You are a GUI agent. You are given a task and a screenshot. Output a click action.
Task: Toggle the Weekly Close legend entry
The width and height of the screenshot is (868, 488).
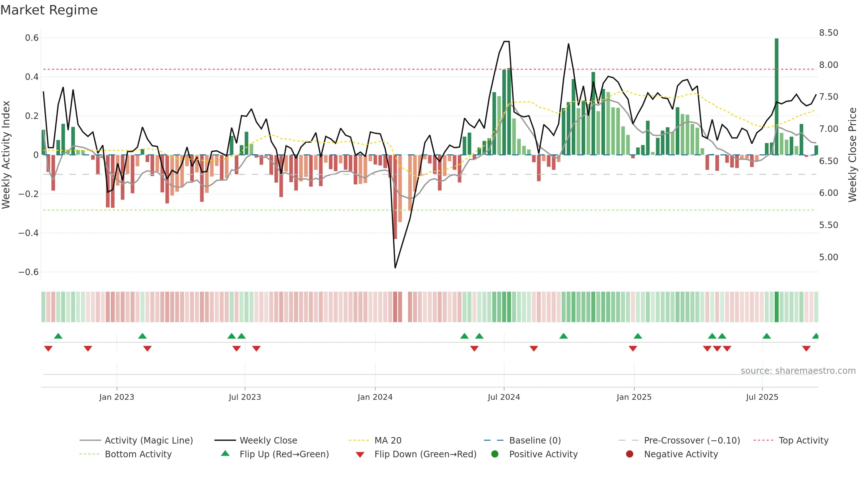256,440
